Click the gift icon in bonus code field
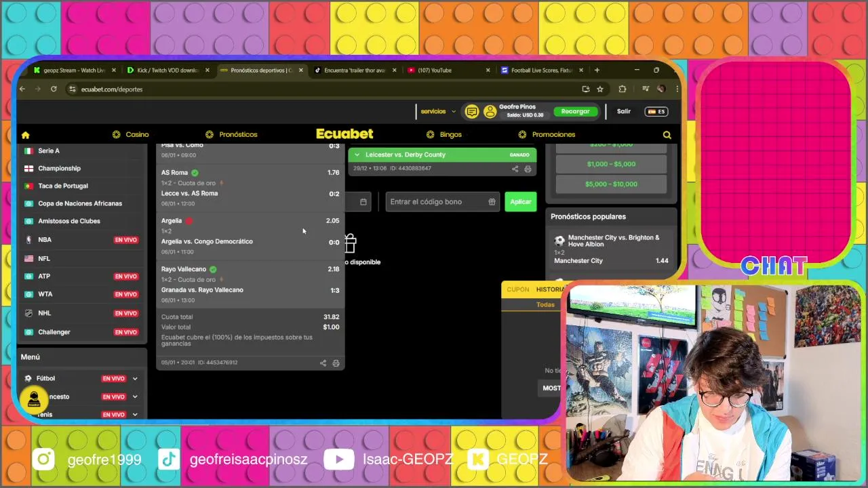The width and height of the screenshot is (868, 488). click(x=492, y=202)
